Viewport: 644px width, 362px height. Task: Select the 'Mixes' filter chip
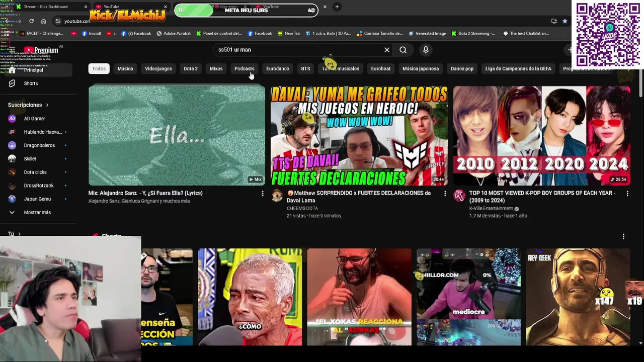point(216,68)
